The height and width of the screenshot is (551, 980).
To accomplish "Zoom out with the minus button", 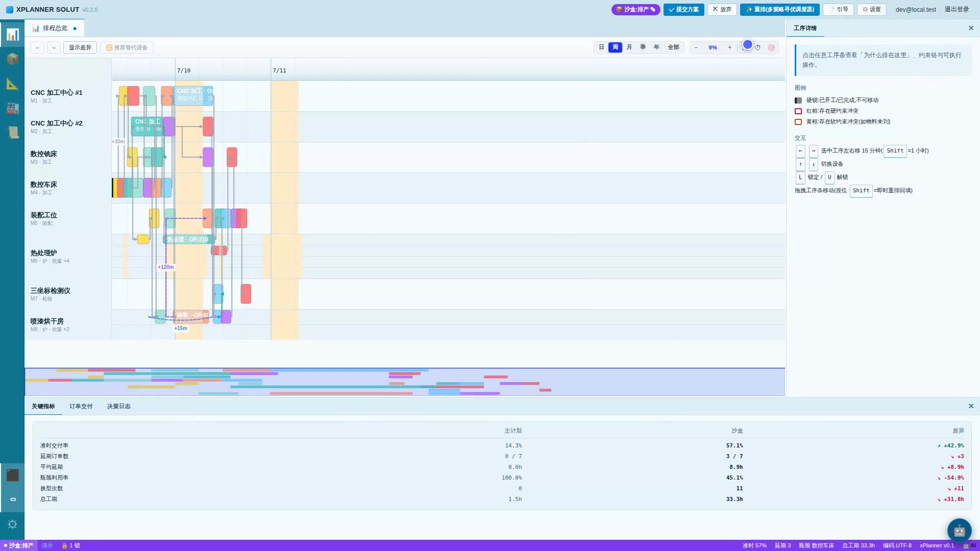I will tap(696, 47).
